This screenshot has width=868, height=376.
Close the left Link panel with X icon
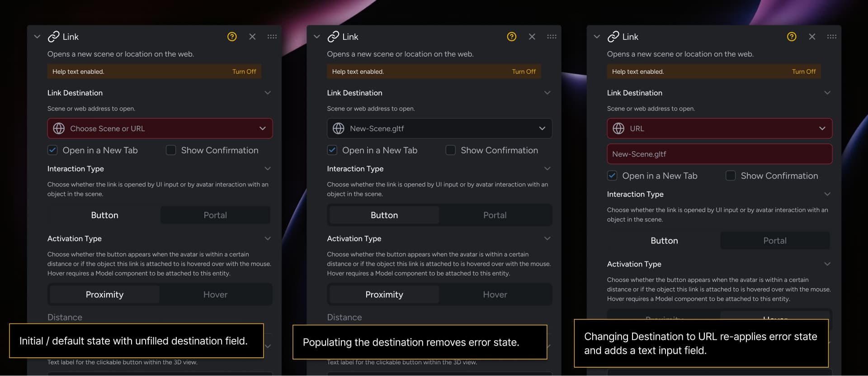click(x=252, y=37)
